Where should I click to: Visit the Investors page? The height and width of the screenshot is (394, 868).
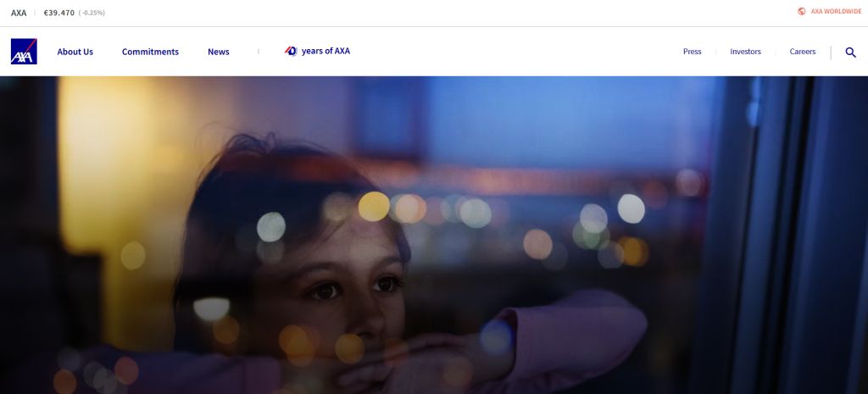(x=745, y=52)
